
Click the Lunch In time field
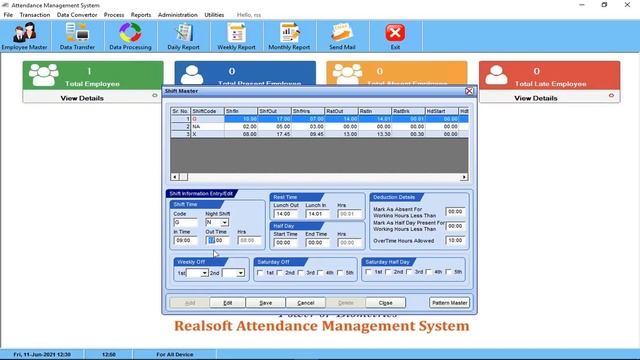point(317,214)
